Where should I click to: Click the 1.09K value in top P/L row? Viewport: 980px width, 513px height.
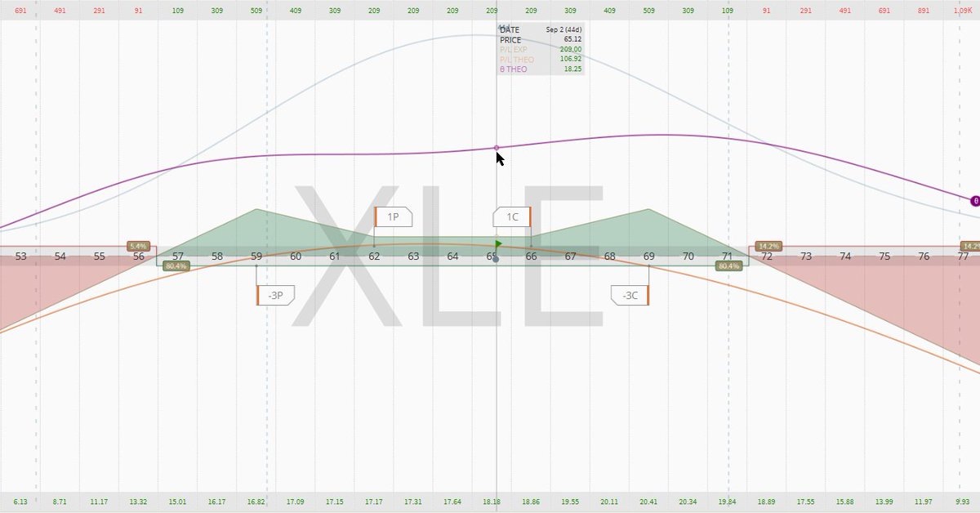[963, 12]
